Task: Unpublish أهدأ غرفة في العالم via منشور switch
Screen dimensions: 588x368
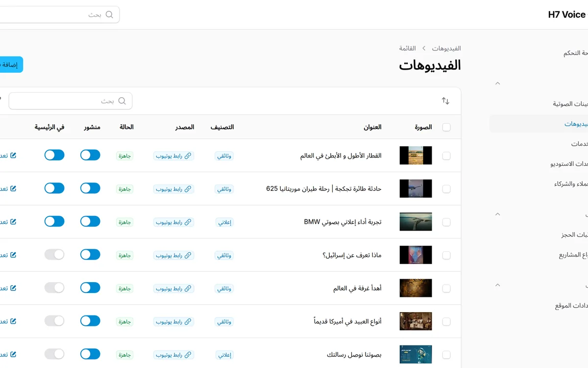Action: click(x=90, y=288)
